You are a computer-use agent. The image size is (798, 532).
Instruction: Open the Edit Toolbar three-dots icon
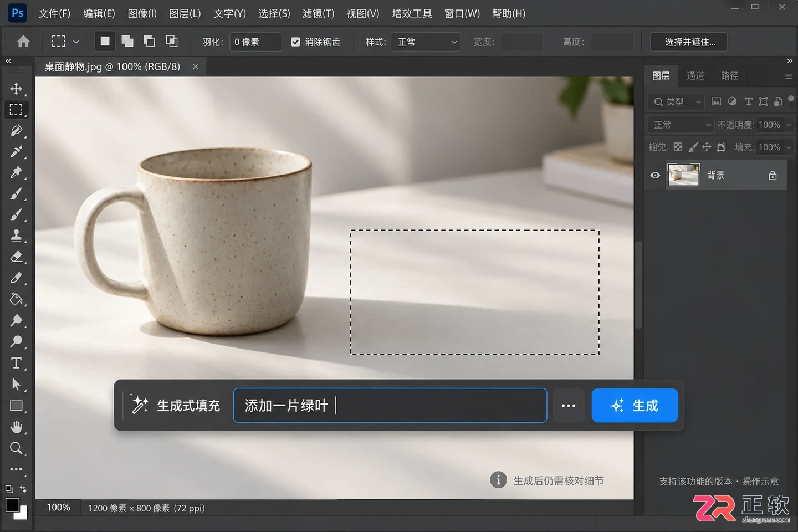pyautogui.click(x=16, y=469)
